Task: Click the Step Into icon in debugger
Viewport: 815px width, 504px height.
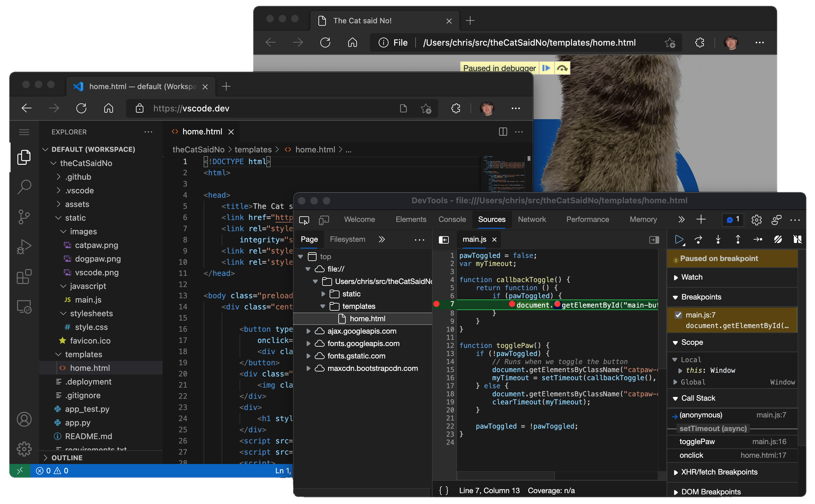Action: click(717, 239)
